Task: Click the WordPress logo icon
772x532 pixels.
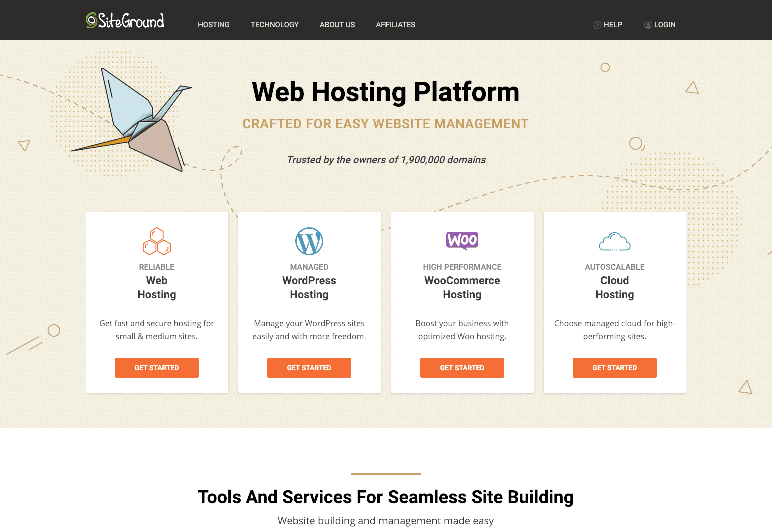Action: pos(309,241)
